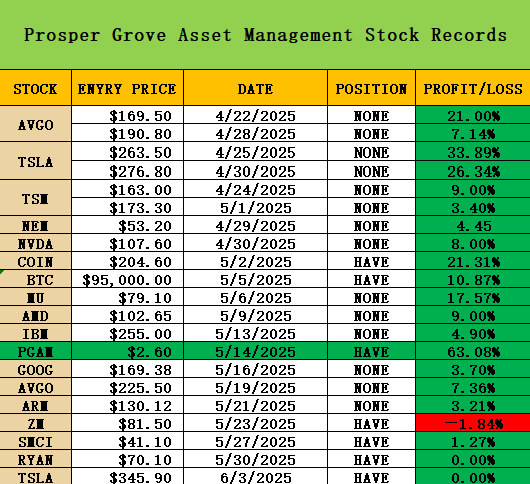Select the 8.00% profit cell

click(473, 243)
